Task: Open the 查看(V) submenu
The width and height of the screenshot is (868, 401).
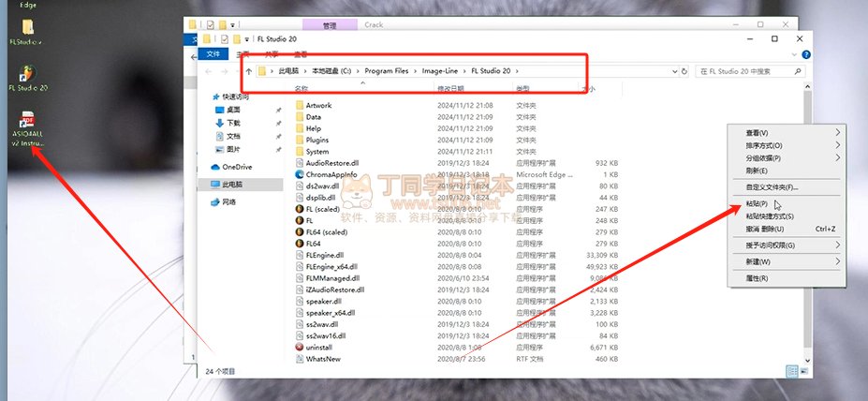Action: pos(787,133)
